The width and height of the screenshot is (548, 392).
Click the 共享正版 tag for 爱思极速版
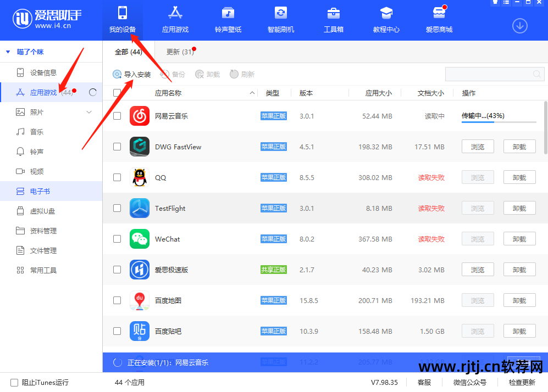(x=274, y=270)
